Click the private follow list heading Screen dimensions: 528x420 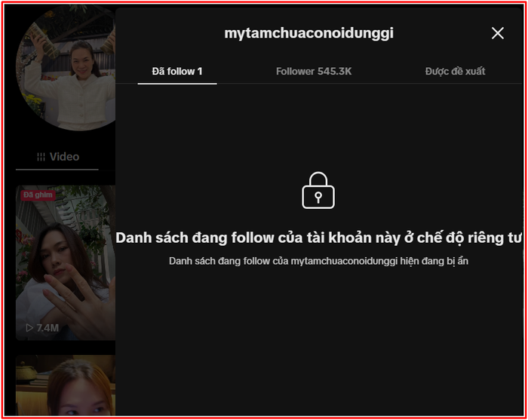coord(318,238)
